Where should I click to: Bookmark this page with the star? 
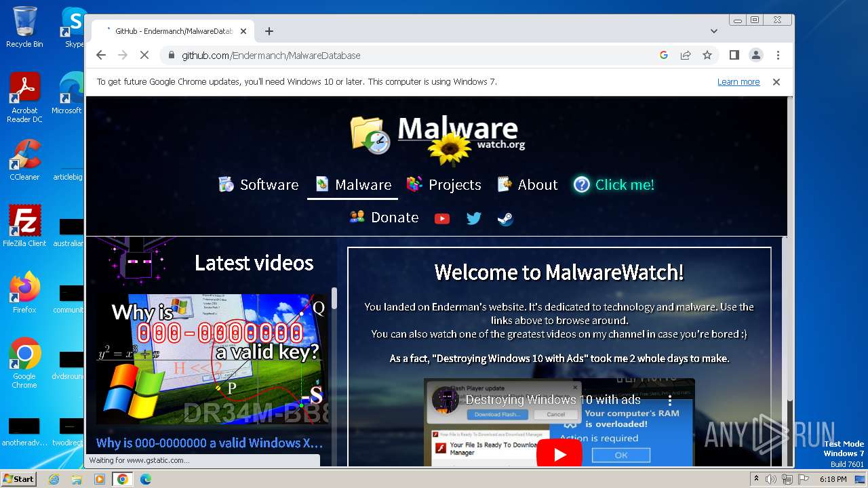pyautogui.click(x=707, y=56)
